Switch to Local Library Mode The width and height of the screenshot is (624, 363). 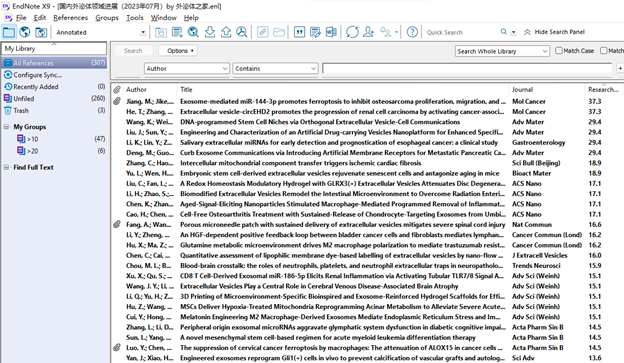9,32
